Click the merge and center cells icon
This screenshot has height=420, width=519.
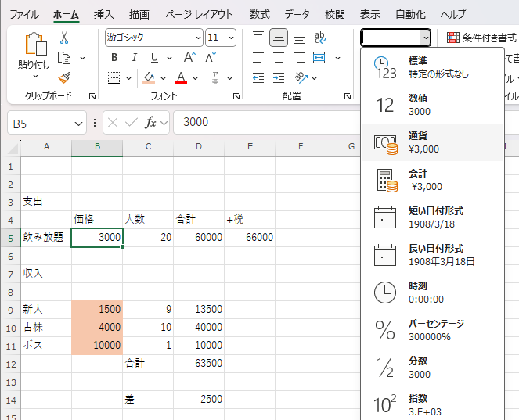(x=319, y=57)
